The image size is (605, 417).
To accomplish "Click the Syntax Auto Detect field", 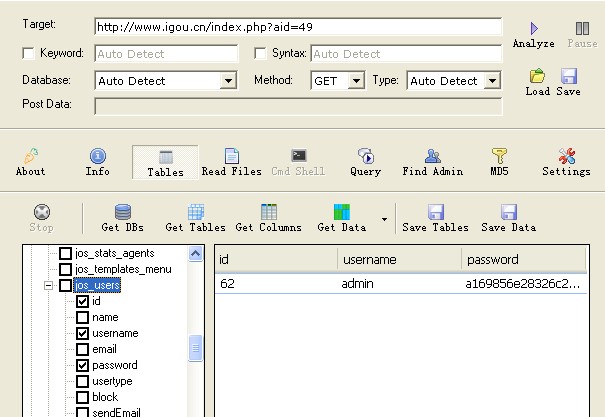I will tap(406, 54).
